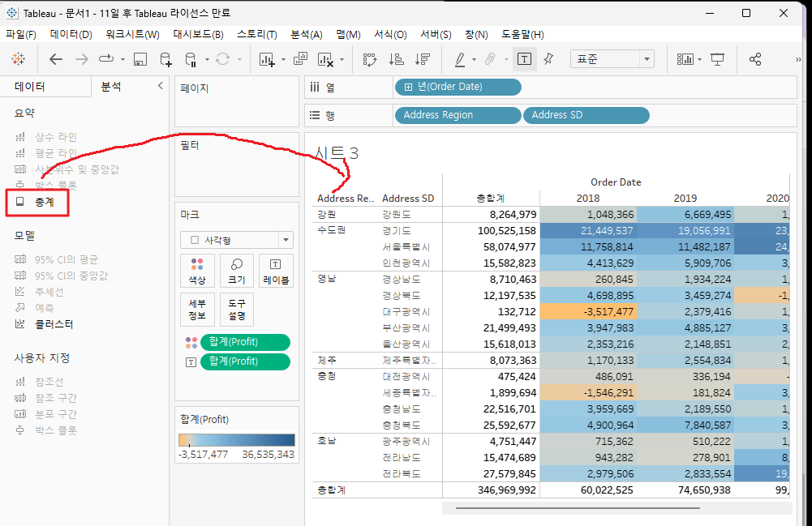Open the replay animation dropdown arrow
The image size is (812, 526).
(x=122, y=59)
